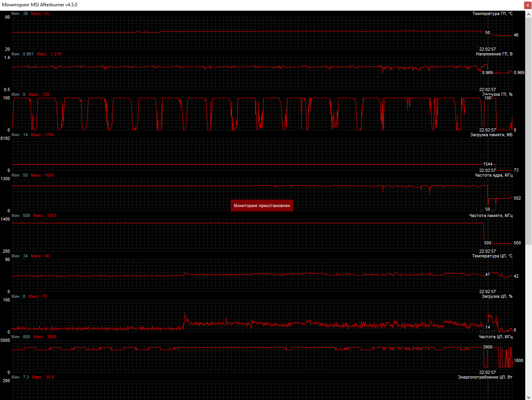Click the window title 'Мониторинг MSI Afterburner v4.5.0'
The width and height of the screenshot is (532, 400).
click(x=40, y=5)
